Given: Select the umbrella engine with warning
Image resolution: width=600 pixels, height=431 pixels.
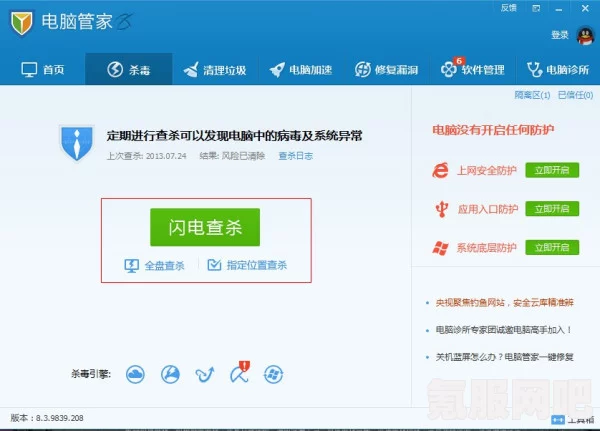Looking at the screenshot, I should tap(240, 372).
